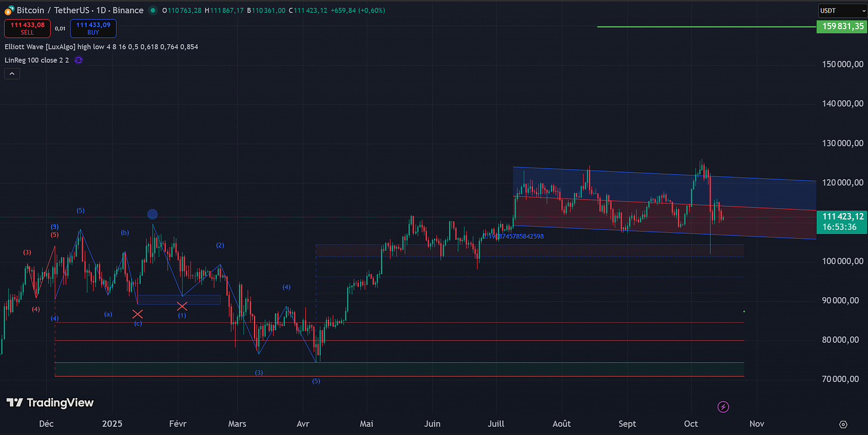The width and height of the screenshot is (868, 435).
Task: Click the green market status dot
Action: click(x=153, y=10)
